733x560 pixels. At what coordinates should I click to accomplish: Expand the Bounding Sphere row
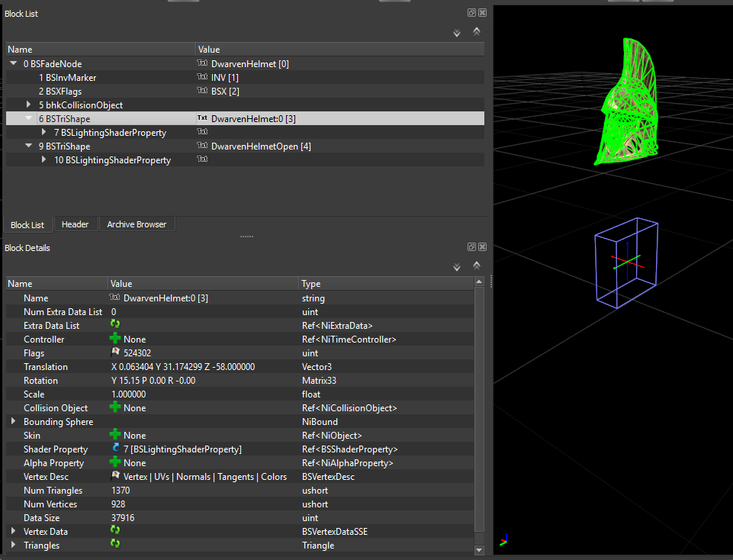coord(13,421)
